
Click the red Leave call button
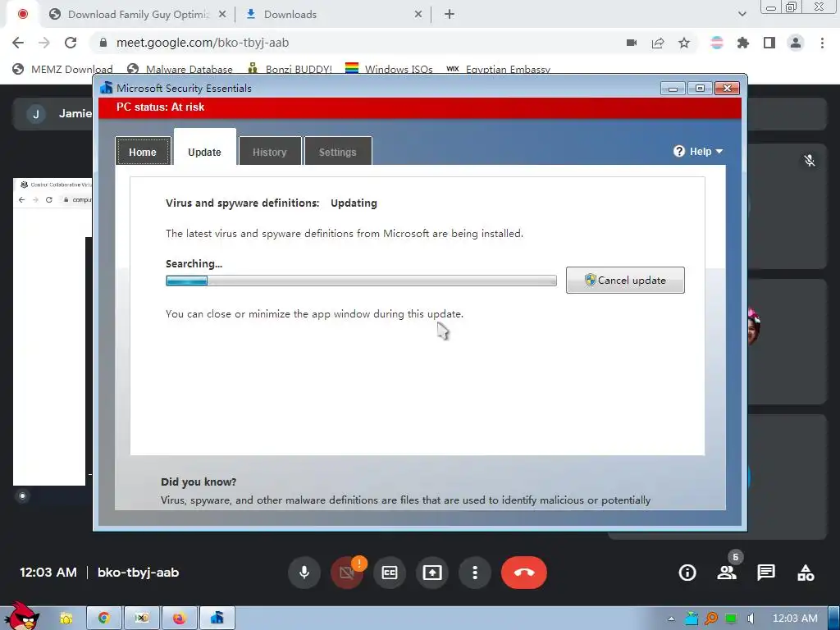[524, 573]
